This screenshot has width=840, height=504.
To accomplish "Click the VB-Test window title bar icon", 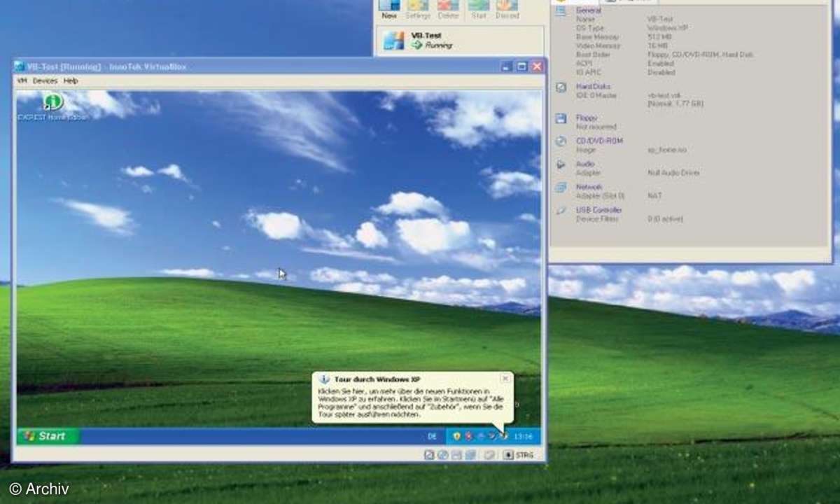I will coord(20,66).
